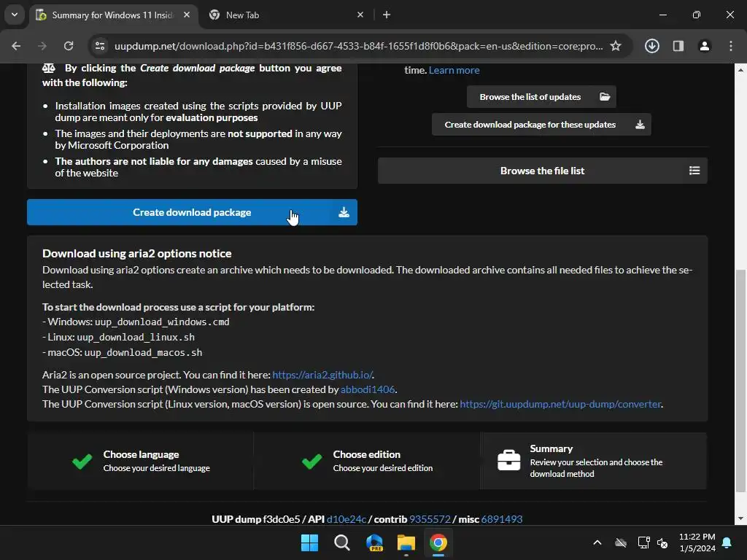Click scrollbar up arrow
Viewport: 747px width, 560px height.
tap(740, 69)
